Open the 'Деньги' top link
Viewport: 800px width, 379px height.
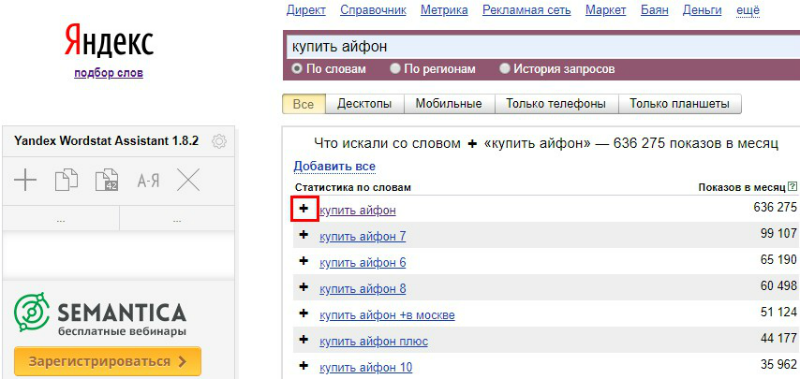[702, 10]
